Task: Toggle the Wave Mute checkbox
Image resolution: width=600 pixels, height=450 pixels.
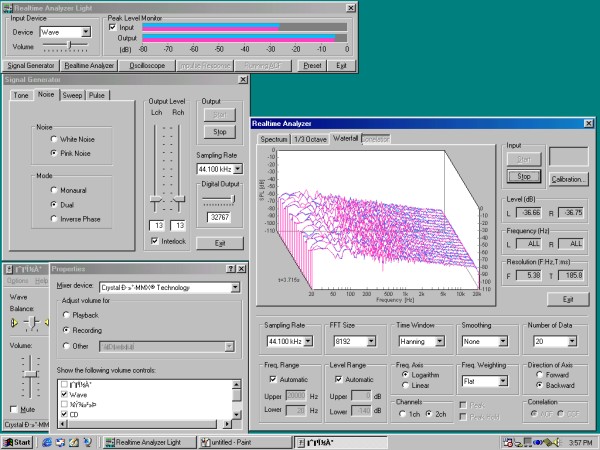Action: [14, 409]
